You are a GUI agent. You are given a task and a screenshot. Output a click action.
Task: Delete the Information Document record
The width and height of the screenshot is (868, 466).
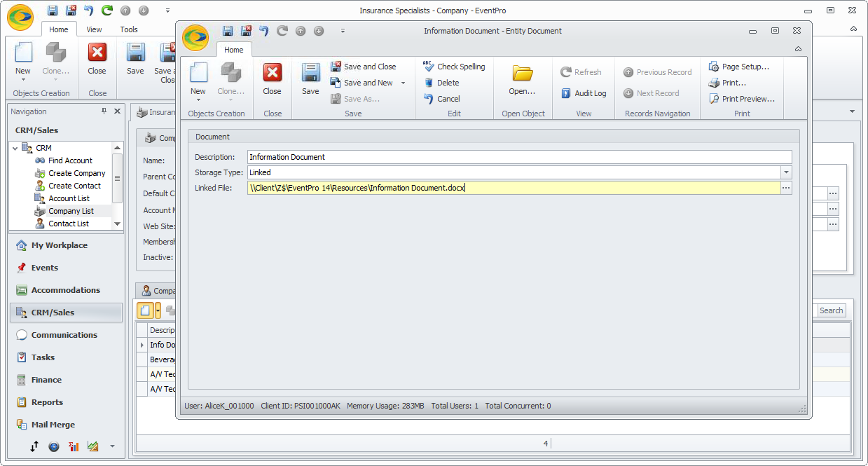coord(442,83)
